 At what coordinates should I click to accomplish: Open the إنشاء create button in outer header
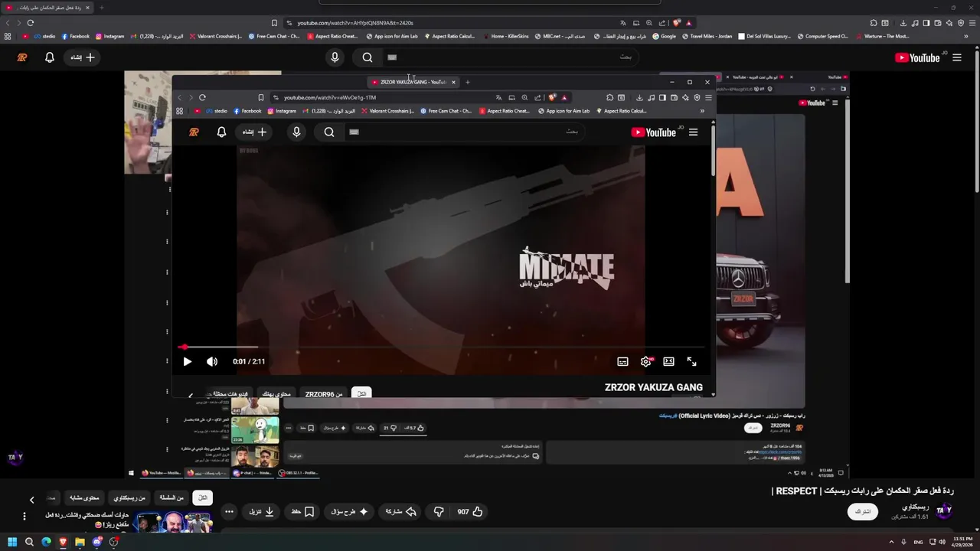82,57
